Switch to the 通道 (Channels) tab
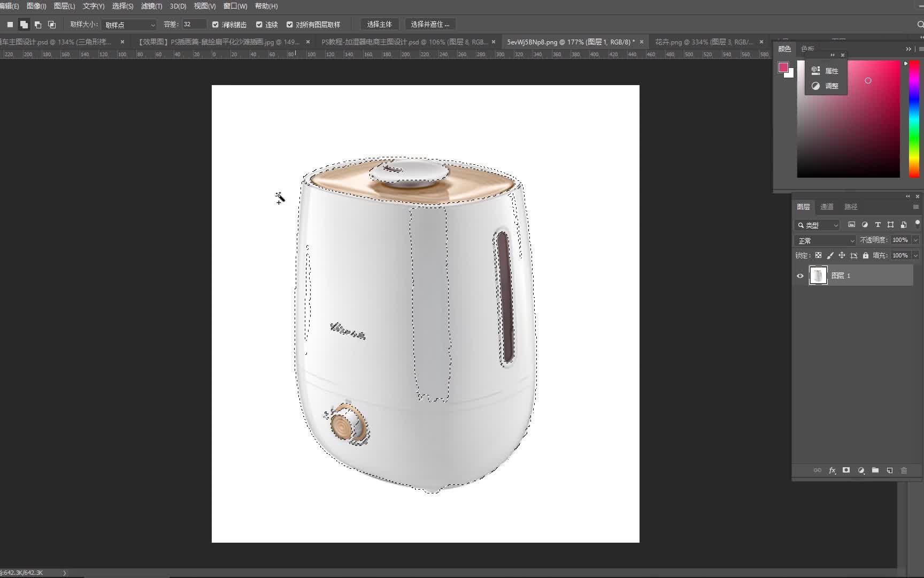The height and width of the screenshot is (578, 924). coord(827,207)
